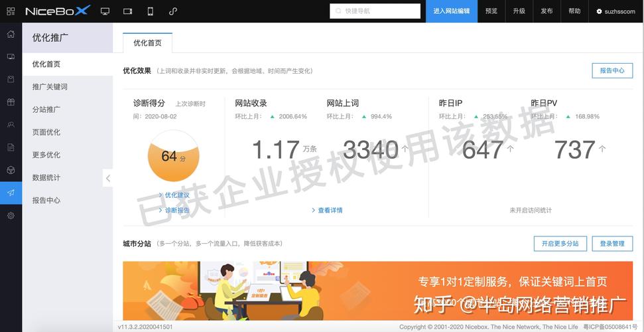Select 推广关键词 in the side menu

[50, 87]
